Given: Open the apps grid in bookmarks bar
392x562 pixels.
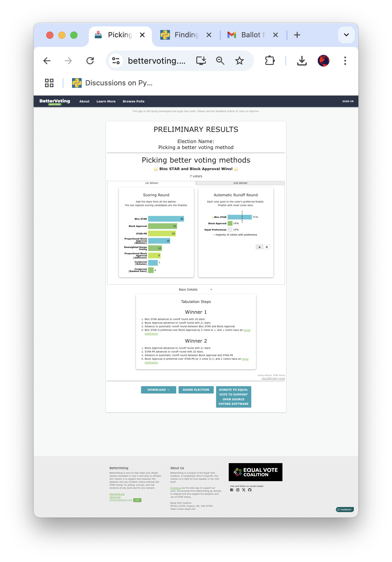Looking at the screenshot, I should pos(49,83).
